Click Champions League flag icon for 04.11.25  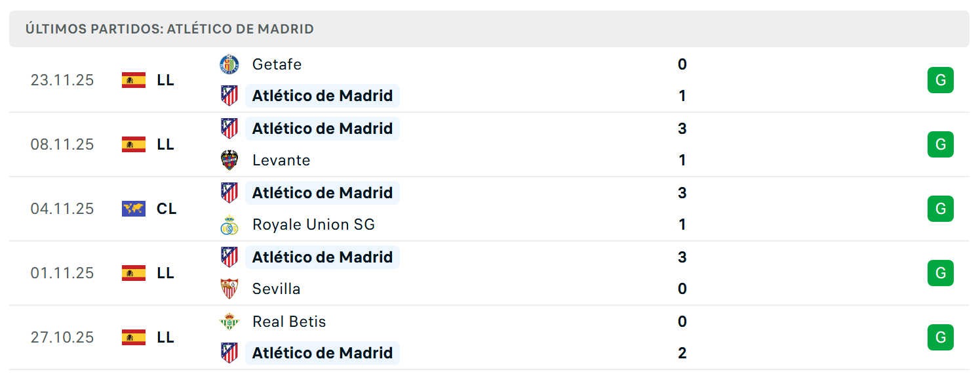pos(134,209)
